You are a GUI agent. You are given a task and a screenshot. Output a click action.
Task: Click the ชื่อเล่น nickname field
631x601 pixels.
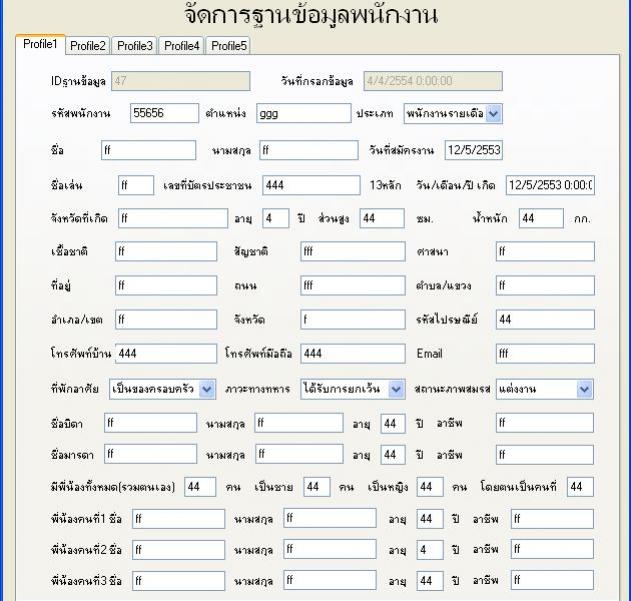[x=136, y=185]
